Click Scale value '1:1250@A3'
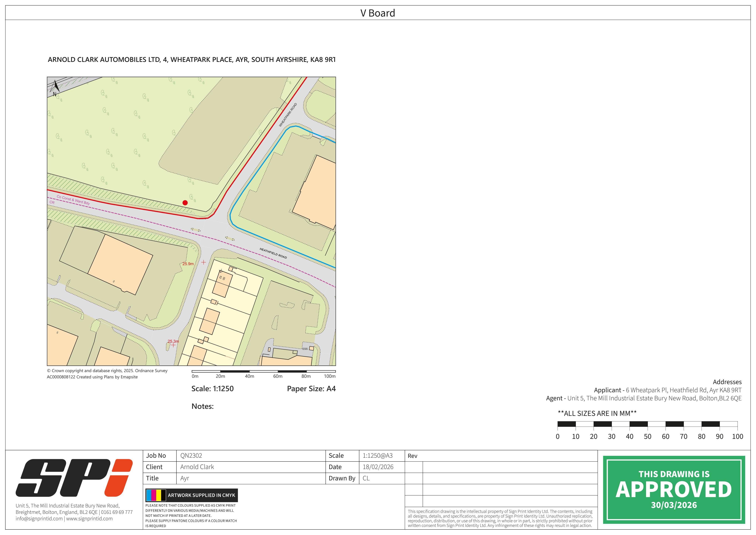Screen dimensions: 756x535 377,456
